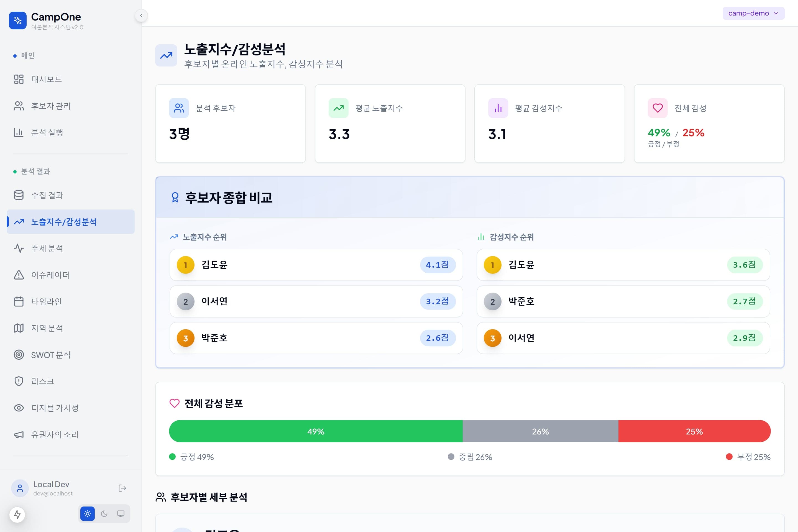Open 대시보드 in the sidebar
The width and height of the screenshot is (798, 532).
pos(71,80)
